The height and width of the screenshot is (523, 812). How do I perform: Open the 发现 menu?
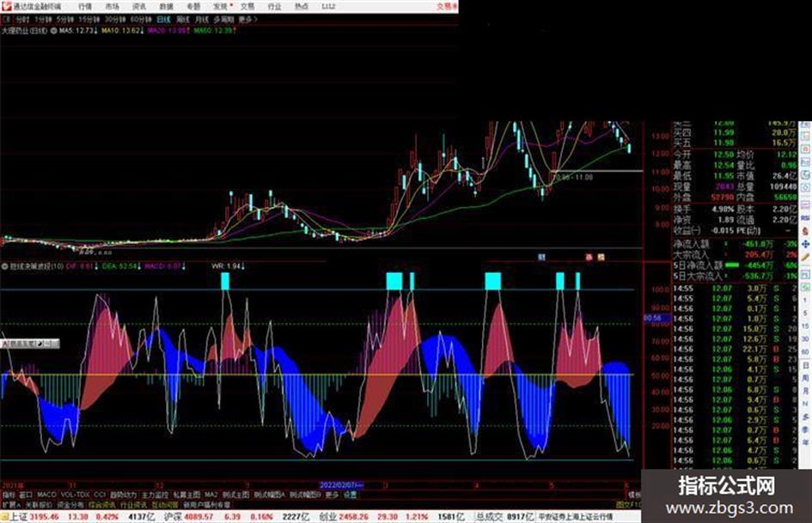point(221,7)
